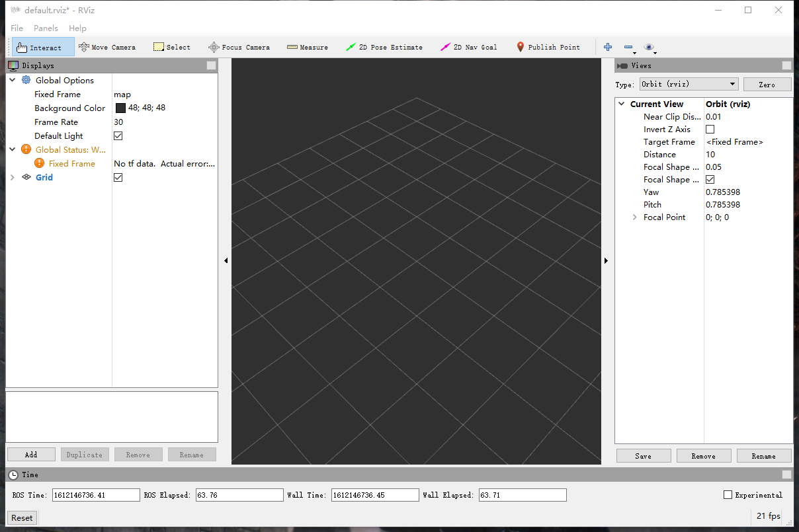This screenshot has height=532, width=799.
Task: Click the Fixed Frame warning icon
Action: point(40,163)
